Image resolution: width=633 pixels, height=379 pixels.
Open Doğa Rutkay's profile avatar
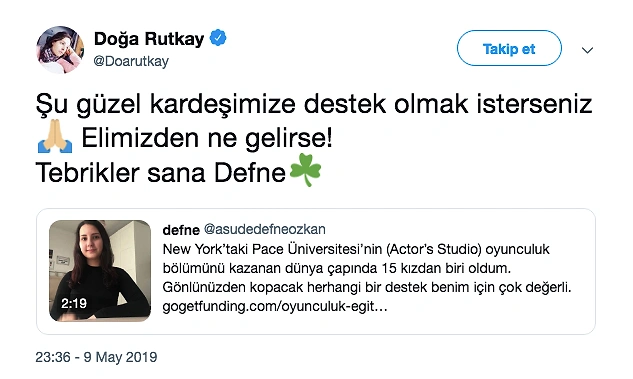tap(60, 50)
